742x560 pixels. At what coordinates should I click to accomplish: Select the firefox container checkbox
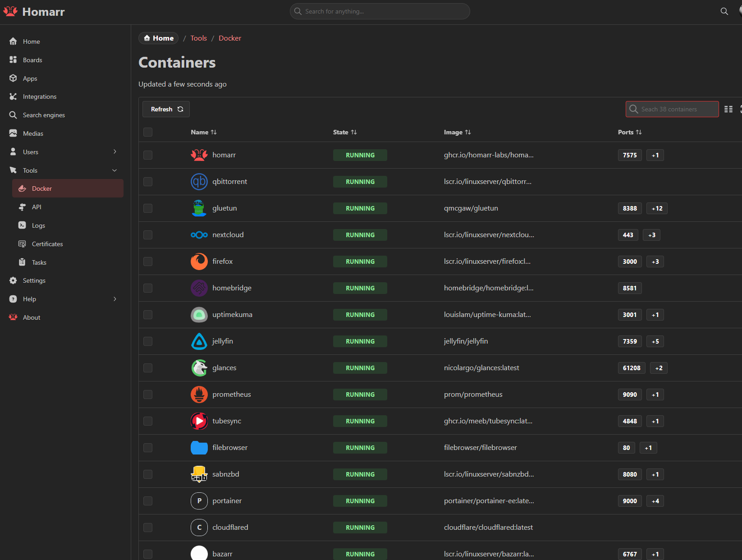point(148,262)
